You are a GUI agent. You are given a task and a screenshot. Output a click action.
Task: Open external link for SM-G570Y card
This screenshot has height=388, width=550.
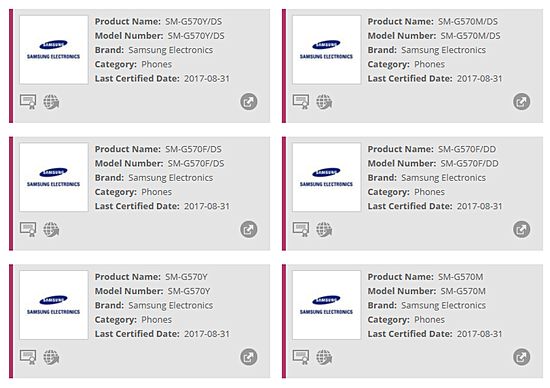(x=249, y=357)
